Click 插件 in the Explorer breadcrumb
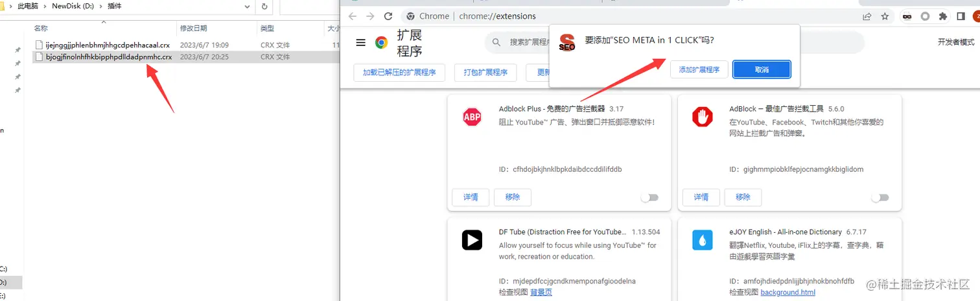980x301 pixels. pyautogui.click(x=114, y=6)
